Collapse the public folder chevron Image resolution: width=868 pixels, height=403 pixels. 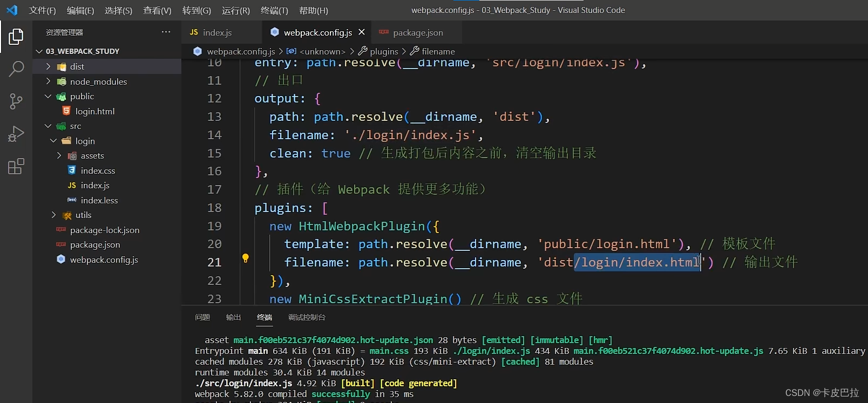tap(48, 96)
